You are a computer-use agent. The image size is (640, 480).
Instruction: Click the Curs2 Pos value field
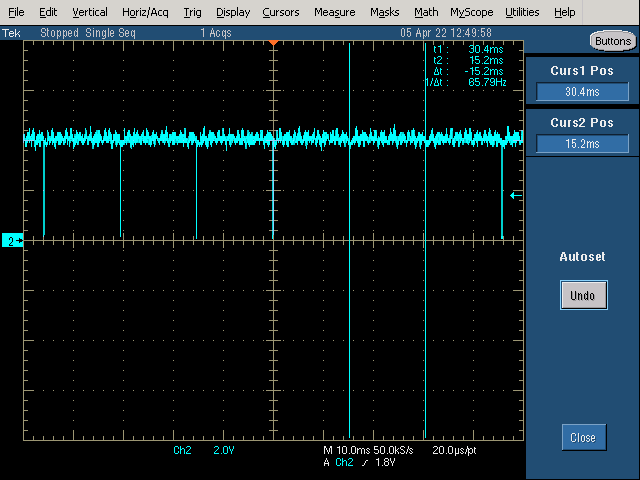tap(582, 144)
